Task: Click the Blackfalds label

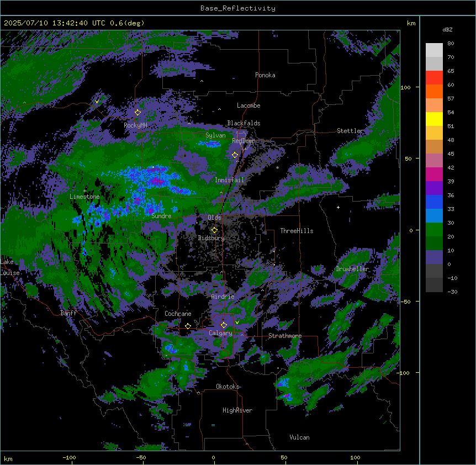Action: [x=244, y=123]
